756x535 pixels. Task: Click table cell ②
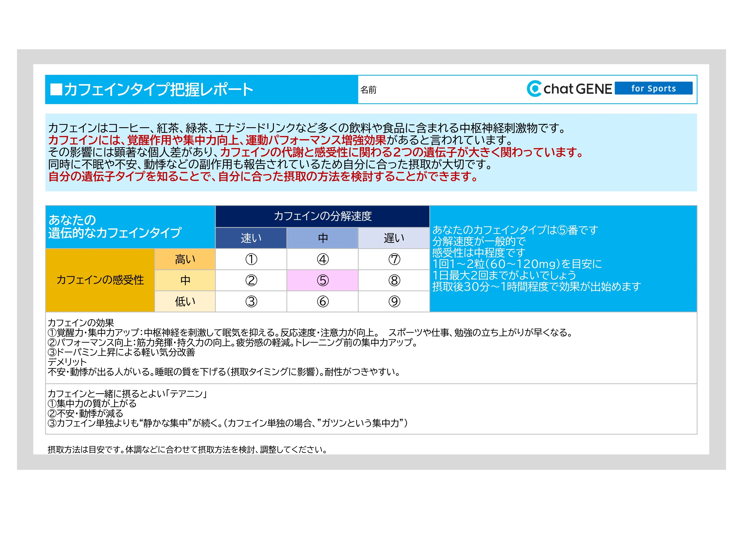(x=251, y=281)
